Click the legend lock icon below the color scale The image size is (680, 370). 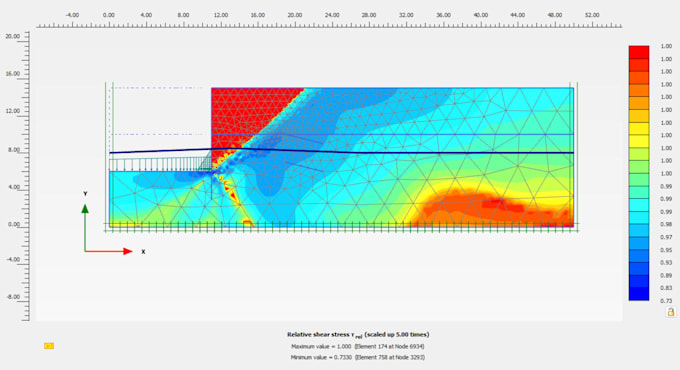point(670,312)
